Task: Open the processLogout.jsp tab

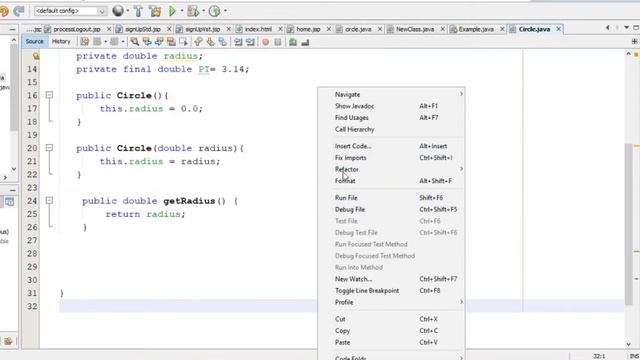Action: click(77, 29)
